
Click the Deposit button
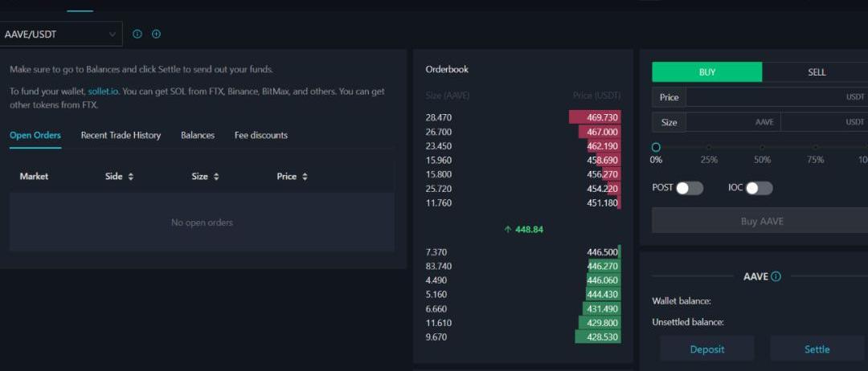pos(707,349)
